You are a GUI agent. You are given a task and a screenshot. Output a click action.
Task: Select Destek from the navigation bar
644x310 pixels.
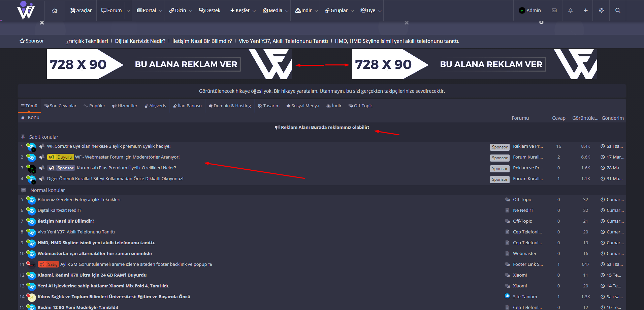(210, 10)
